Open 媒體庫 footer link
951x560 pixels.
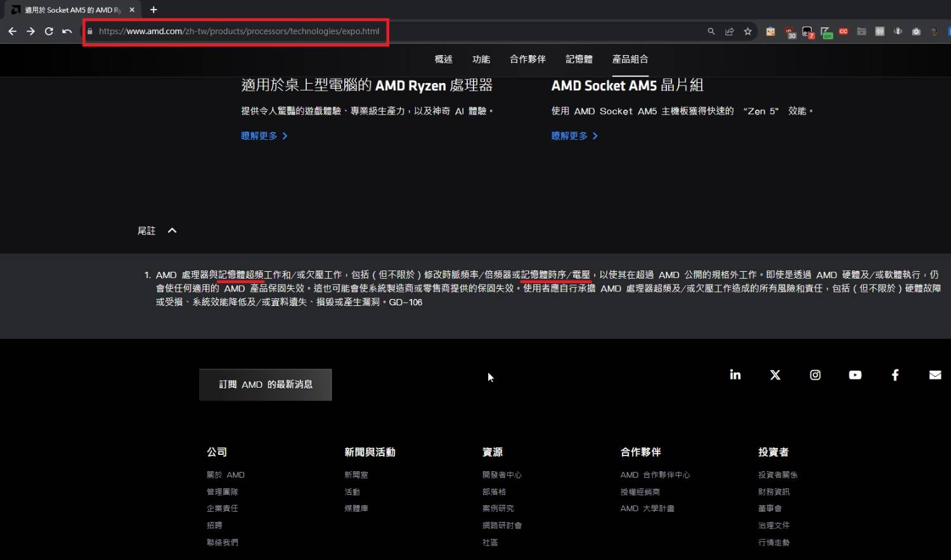coord(356,508)
